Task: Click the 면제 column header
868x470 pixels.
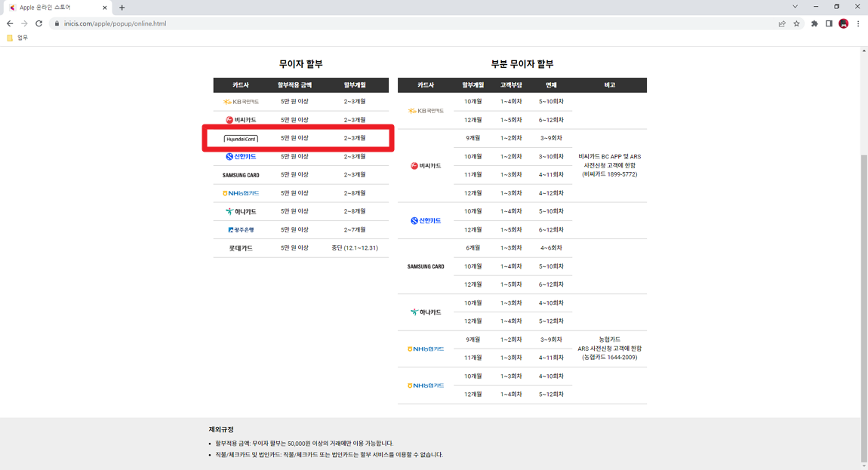Action: click(551, 85)
